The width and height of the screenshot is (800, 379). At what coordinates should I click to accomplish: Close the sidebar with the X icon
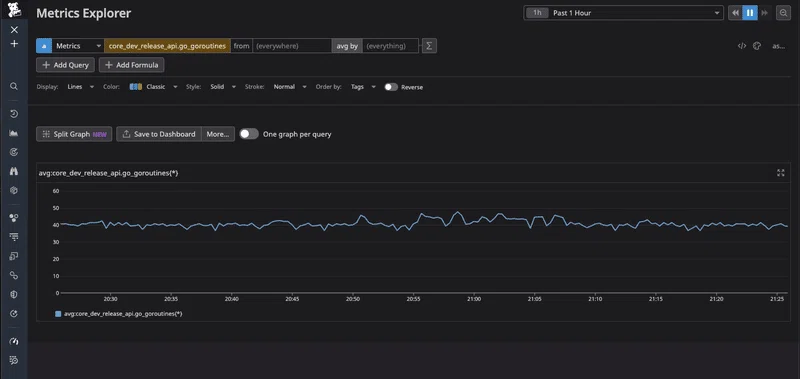(x=14, y=30)
